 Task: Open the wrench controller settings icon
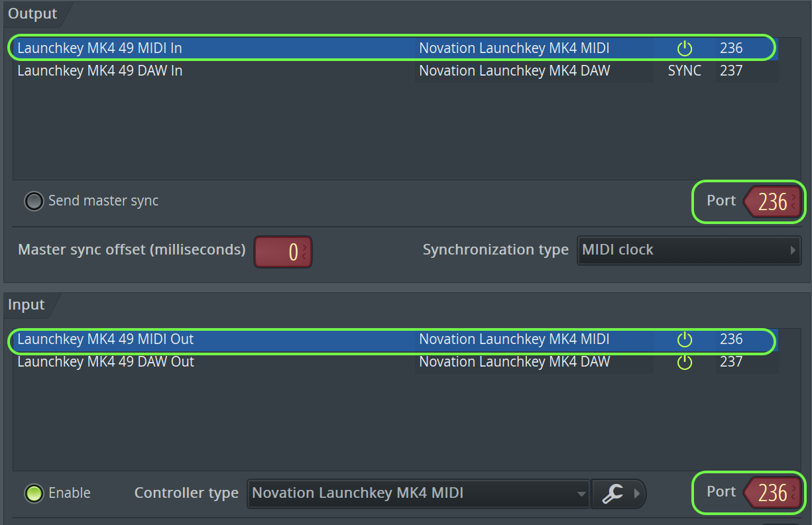pyautogui.click(x=612, y=493)
